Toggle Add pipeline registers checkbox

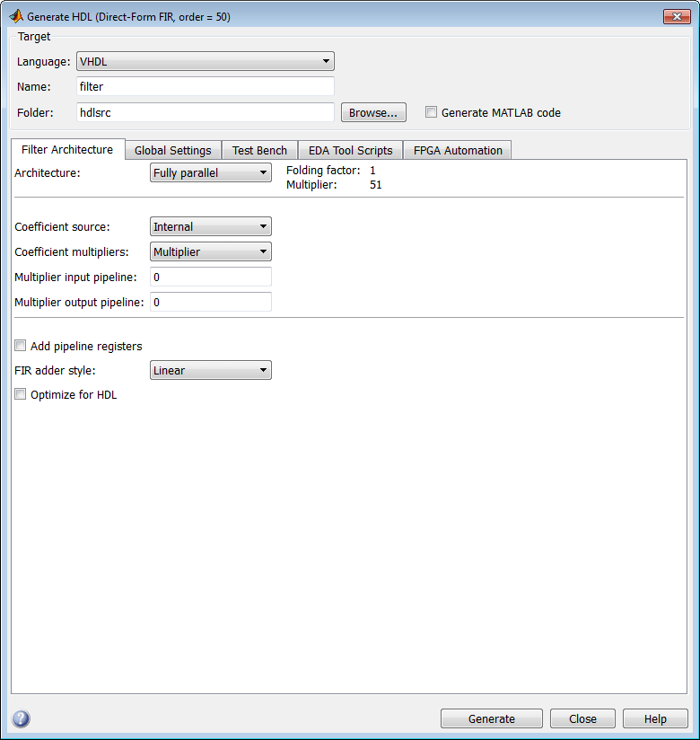pos(21,346)
